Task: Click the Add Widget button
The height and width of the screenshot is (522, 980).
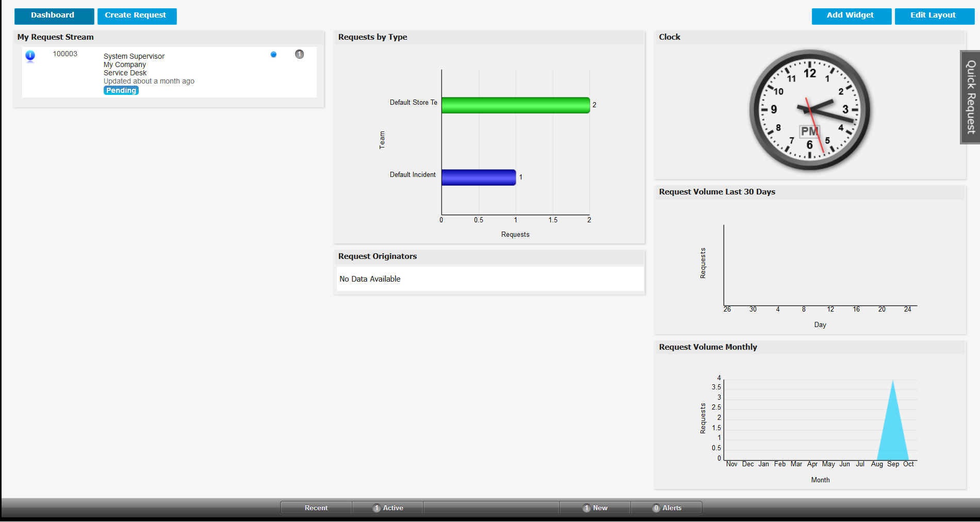Action: (850, 16)
